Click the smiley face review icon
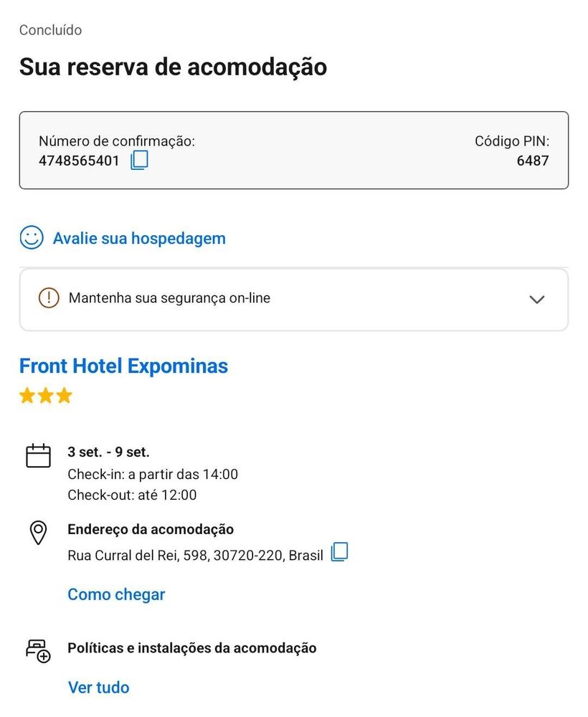588x717 pixels. click(x=32, y=238)
